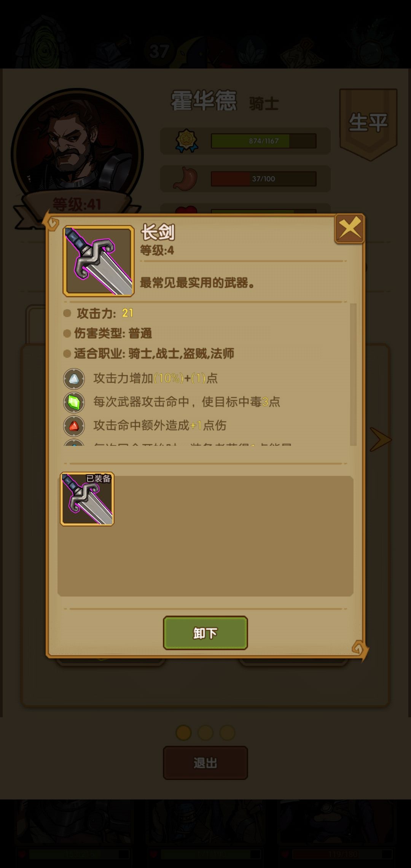Tap the large longsword item icon
This screenshot has width=411, height=868.
99,261
